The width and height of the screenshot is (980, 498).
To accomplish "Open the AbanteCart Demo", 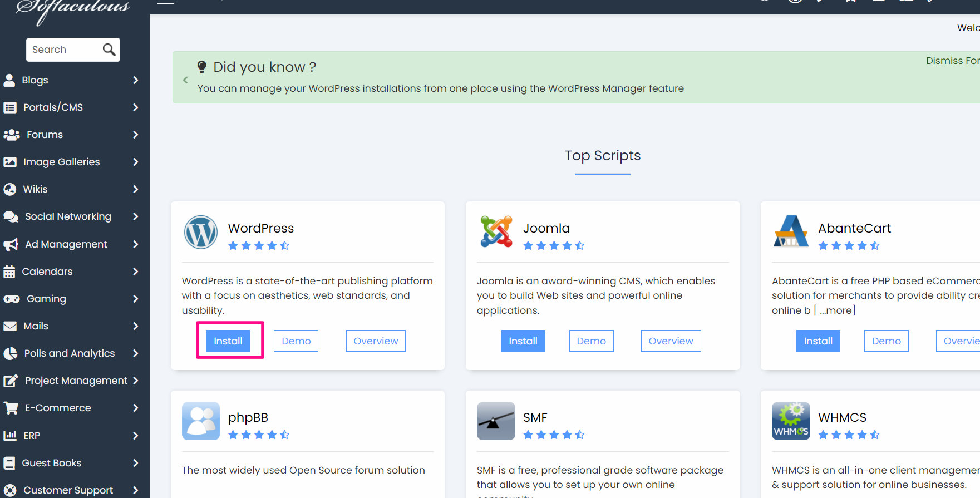I will point(886,341).
